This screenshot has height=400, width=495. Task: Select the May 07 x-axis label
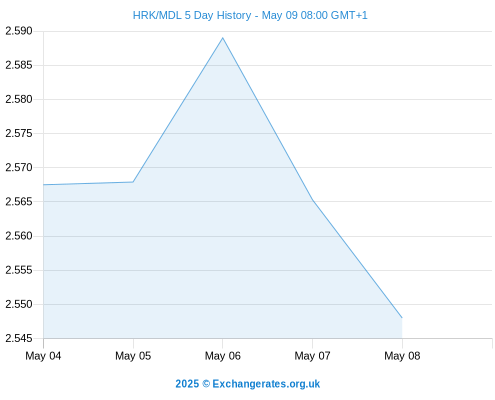coord(312,356)
